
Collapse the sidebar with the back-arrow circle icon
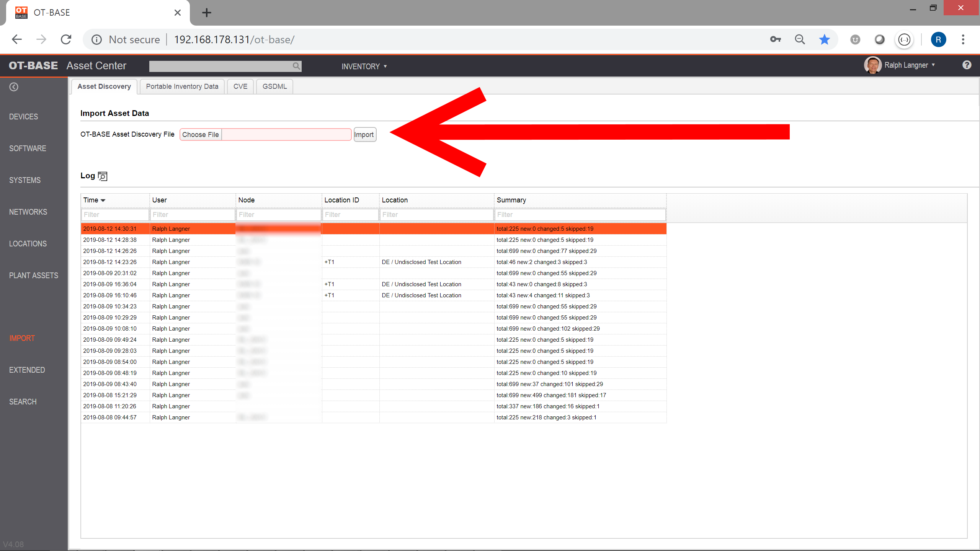(14, 87)
